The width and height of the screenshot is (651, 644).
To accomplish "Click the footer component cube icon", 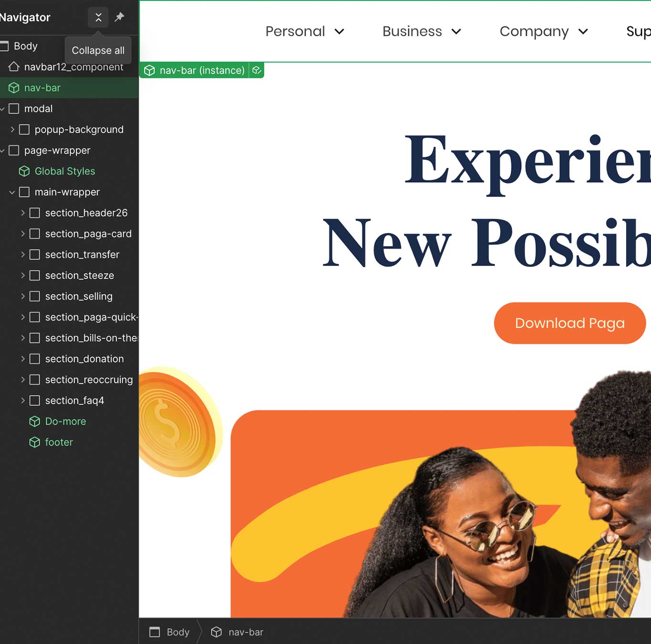I will click(35, 442).
